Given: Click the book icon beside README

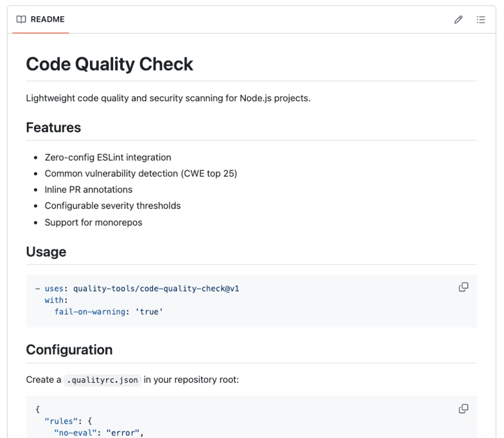Looking at the screenshot, I should click(21, 20).
